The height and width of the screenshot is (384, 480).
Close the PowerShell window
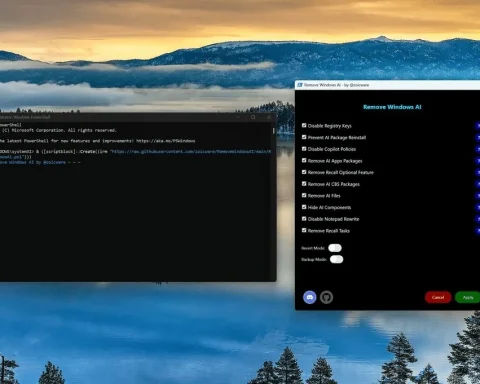269,117
